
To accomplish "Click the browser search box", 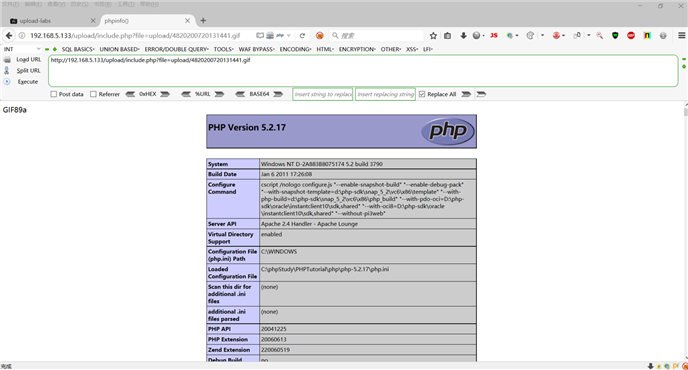I will (376, 36).
